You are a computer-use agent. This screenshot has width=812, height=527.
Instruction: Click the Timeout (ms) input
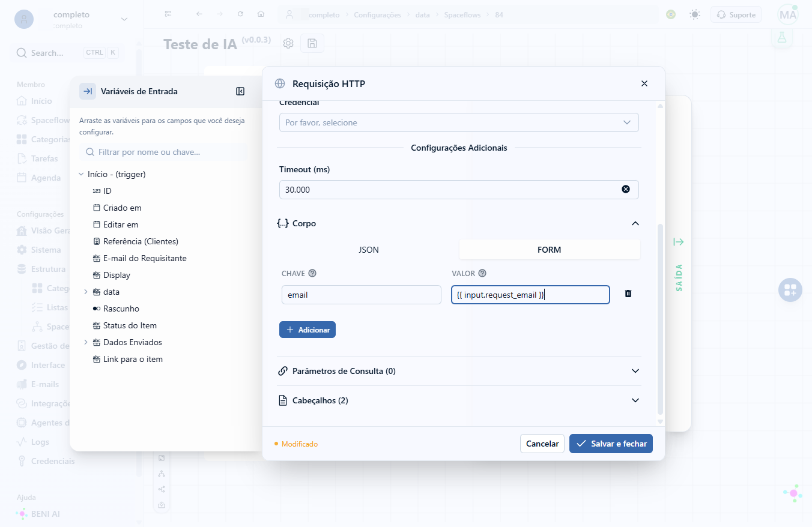459,190
